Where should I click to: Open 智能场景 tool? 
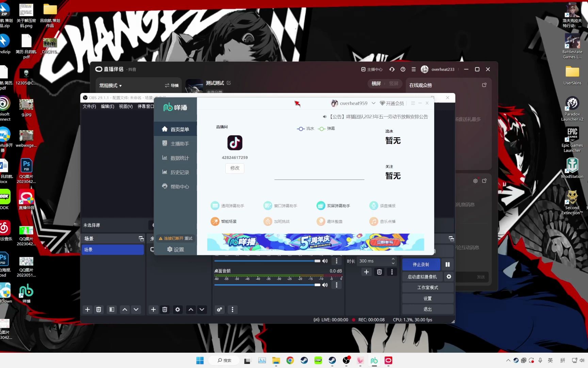(x=224, y=221)
